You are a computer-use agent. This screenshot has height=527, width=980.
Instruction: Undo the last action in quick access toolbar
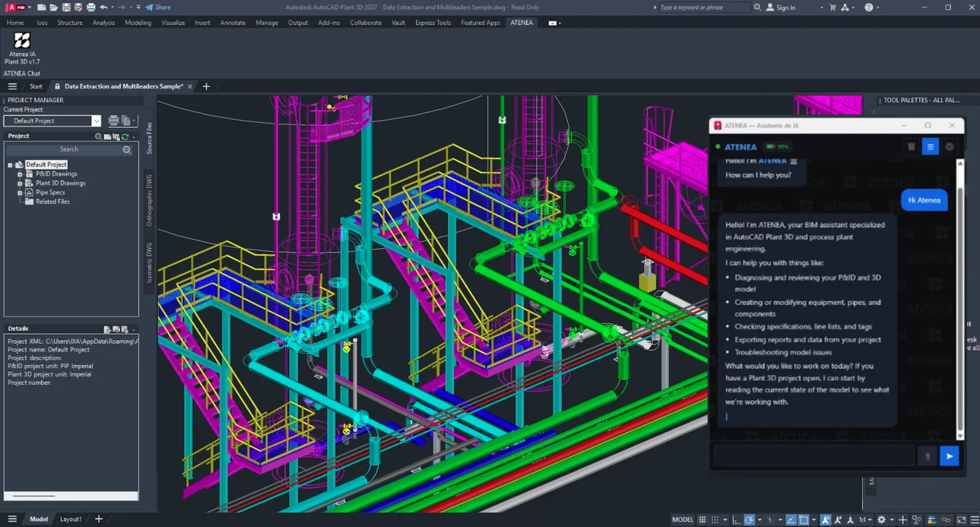click(x=104, y=7)
